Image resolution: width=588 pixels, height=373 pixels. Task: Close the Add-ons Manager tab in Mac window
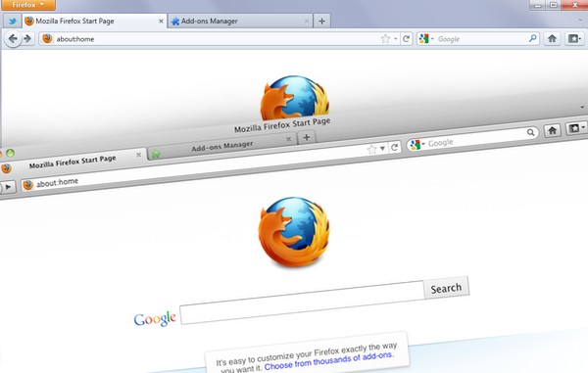tap(288, 139)
